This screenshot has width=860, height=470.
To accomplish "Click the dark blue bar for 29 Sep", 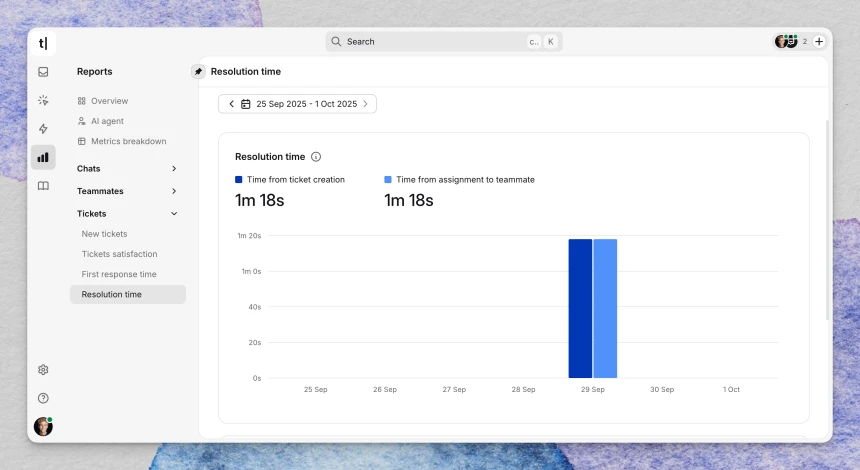I will pos(580,308).
